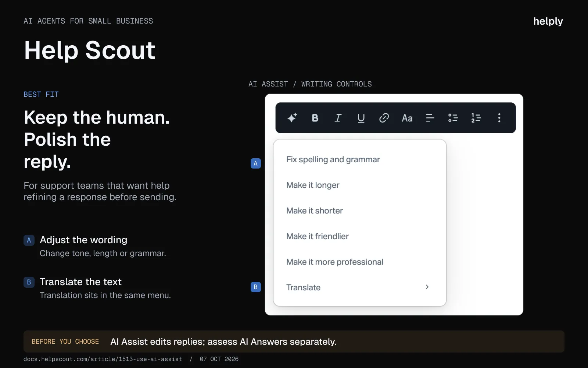Screen dimensions: 588x368
Task: Click the 07 OCT 2026 date
Action: click(x=219, y=359)
